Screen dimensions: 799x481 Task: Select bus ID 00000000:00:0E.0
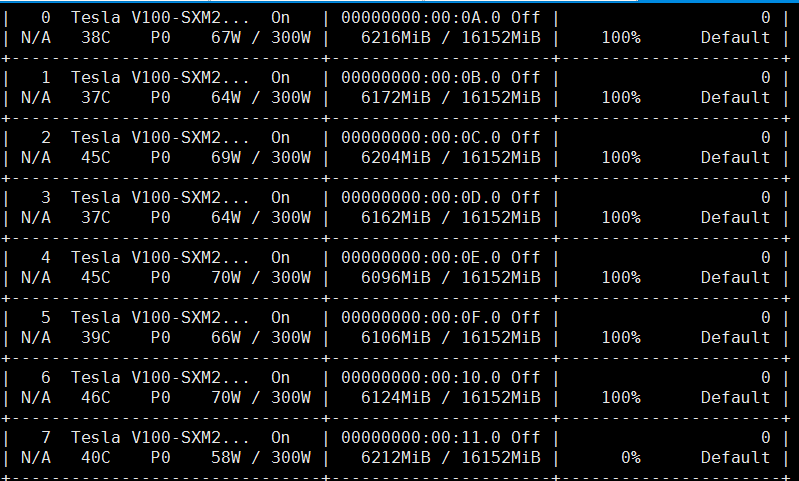pyautogui.click(x=421, y=258)
